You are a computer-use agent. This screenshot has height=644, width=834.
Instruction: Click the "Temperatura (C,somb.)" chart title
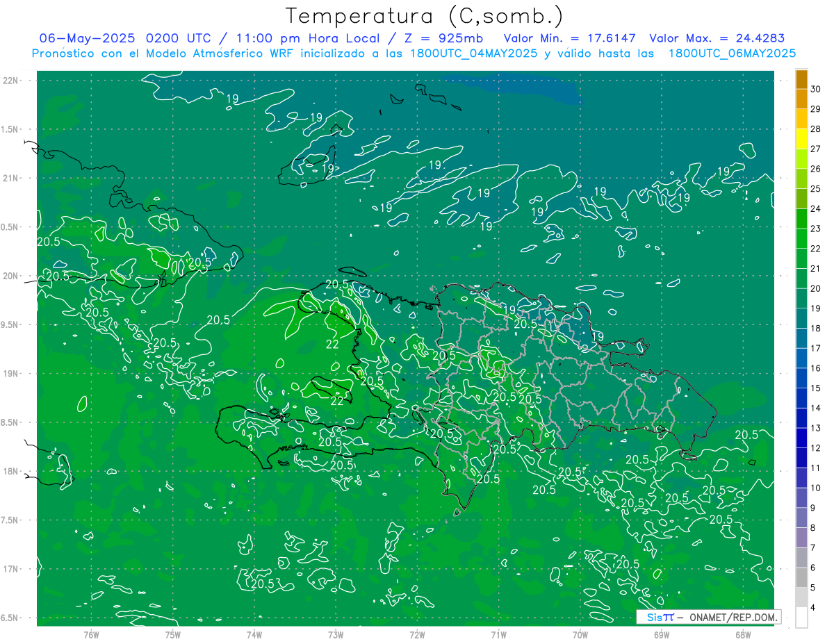425,16
